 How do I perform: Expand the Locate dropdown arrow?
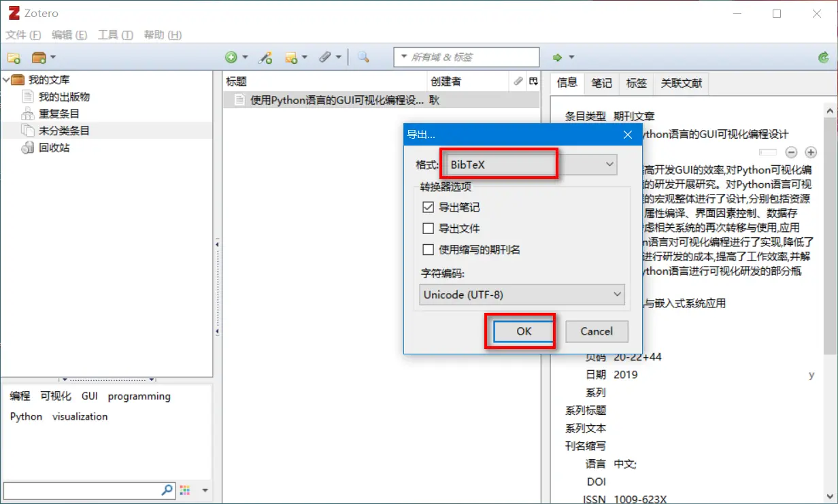[571, 58]
